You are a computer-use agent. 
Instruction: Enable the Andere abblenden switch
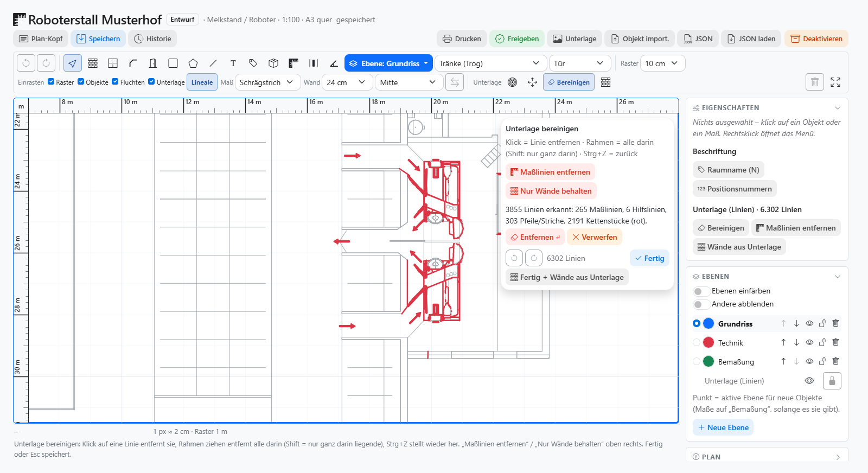(701, 304)
